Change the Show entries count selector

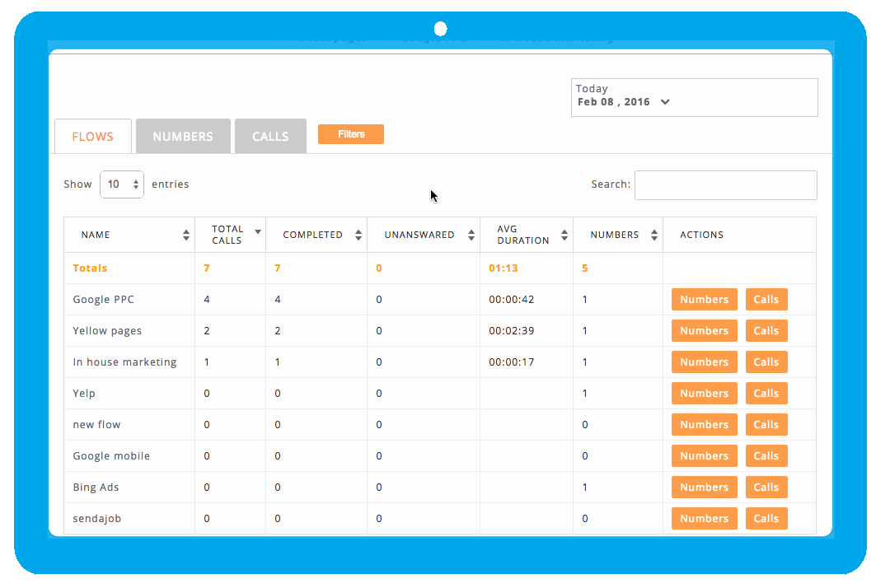point(121,184)
